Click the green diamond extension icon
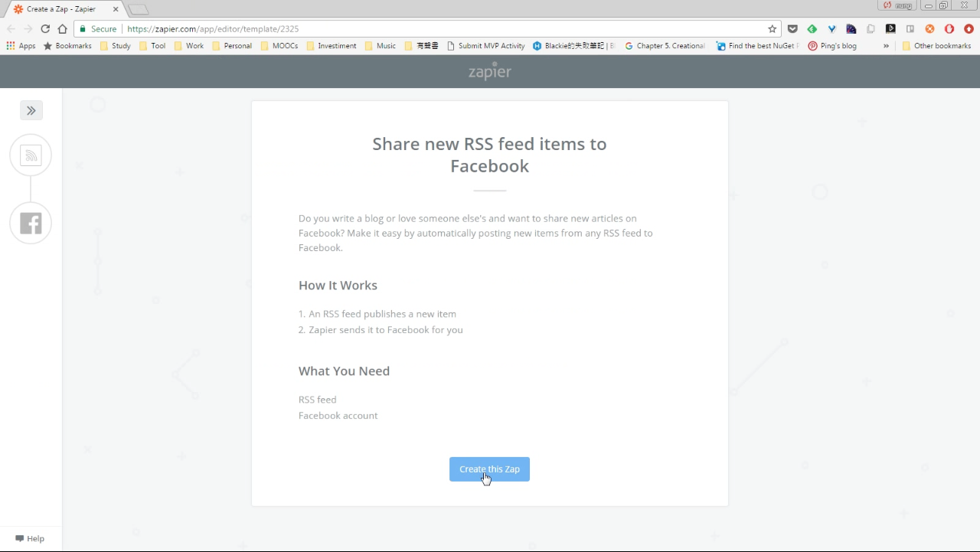Image resolution: width=980 pixels, height=552 pixels. (x=812, y=28)
